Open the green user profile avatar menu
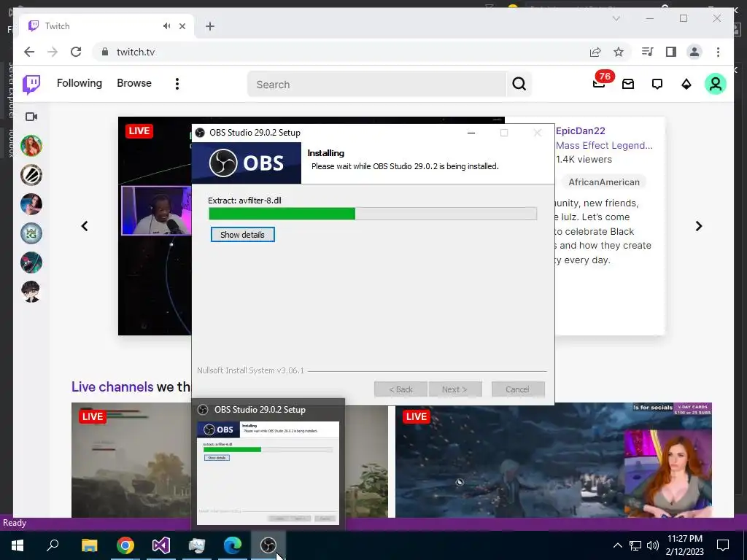747x560 pixels. pyautogui.click(x=715, y=85)
